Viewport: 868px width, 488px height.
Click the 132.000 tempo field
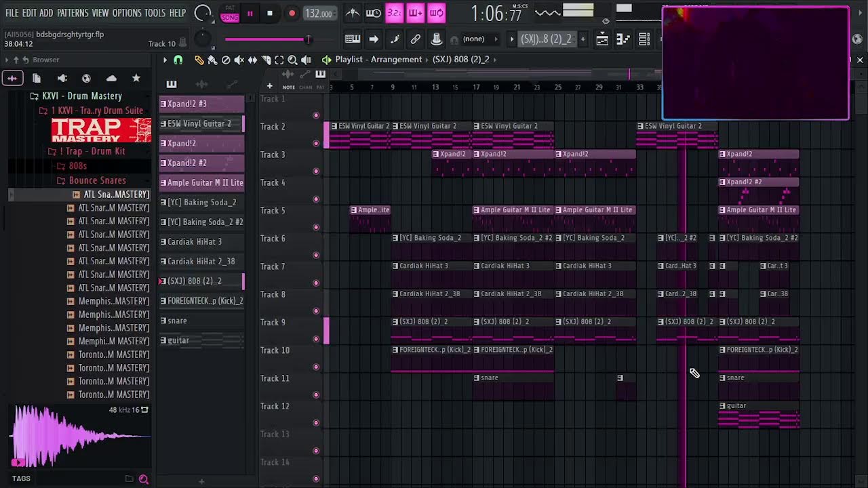[319, 14]
